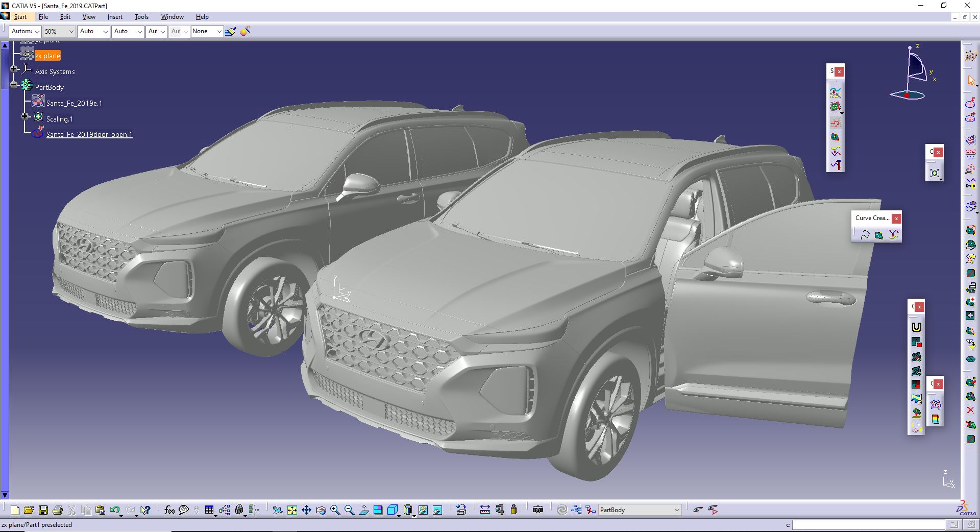Expand the Scaling.1 tree node
Image resolution: width=980 pixels, height=532 pixels.
click(x=24, y=116)
